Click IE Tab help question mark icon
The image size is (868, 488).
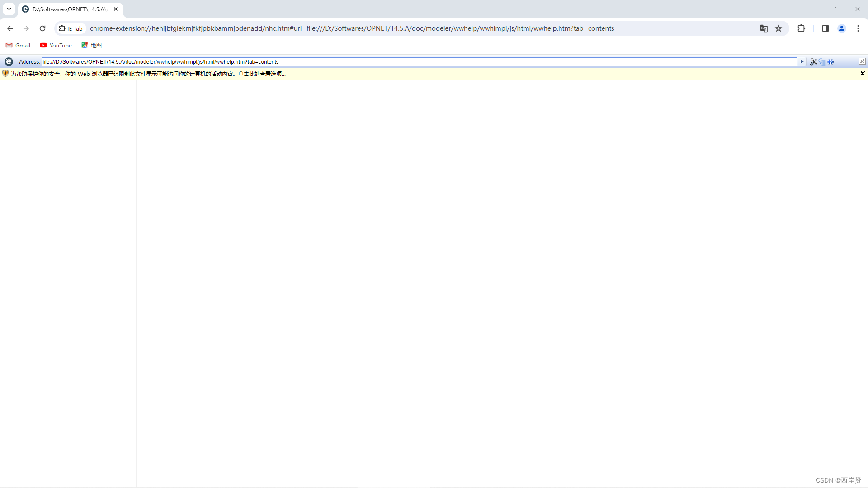(830, 62)
